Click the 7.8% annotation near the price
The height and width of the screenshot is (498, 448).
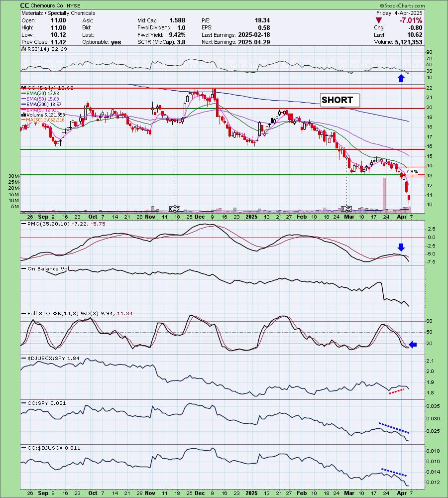click(412, 171)
